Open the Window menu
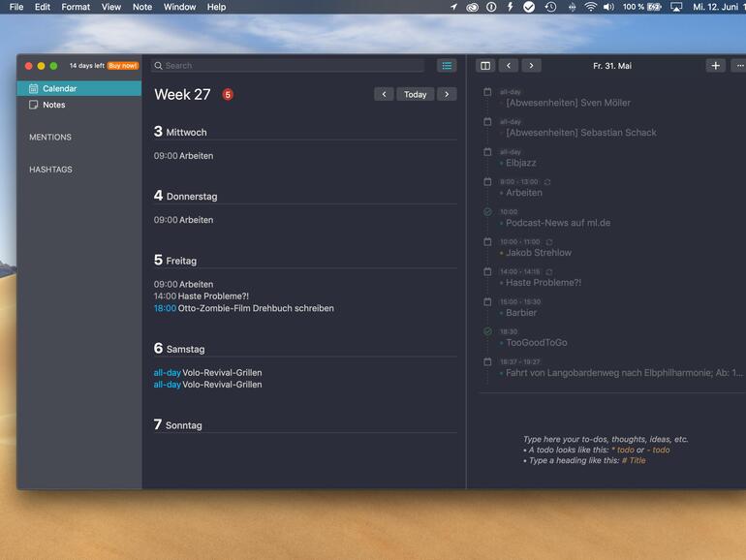Image resolution: width=746 pixels, height=560 pixels. point(179,7)
